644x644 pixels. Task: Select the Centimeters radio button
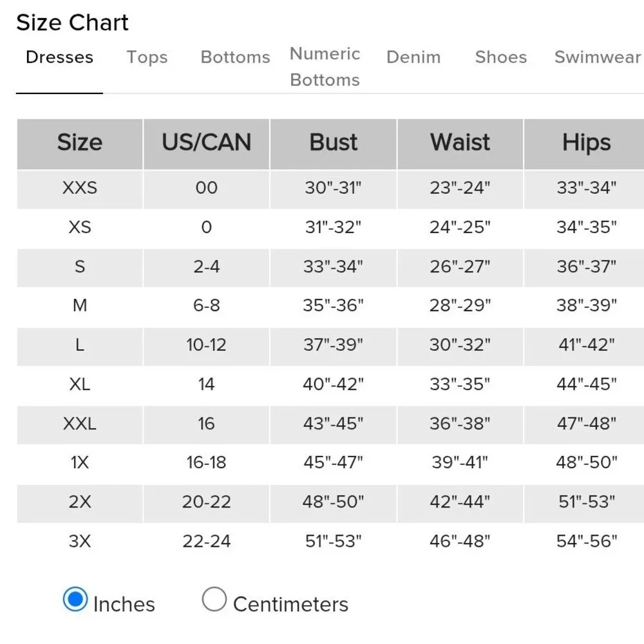[214, 599]
